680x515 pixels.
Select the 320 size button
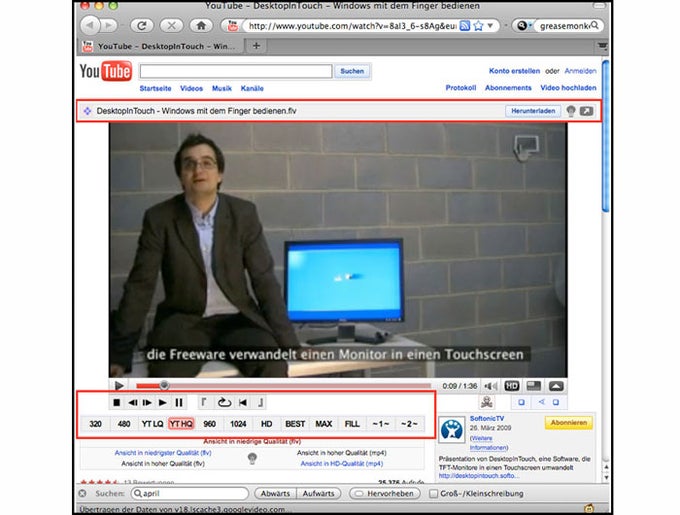(x=95, y=424)
